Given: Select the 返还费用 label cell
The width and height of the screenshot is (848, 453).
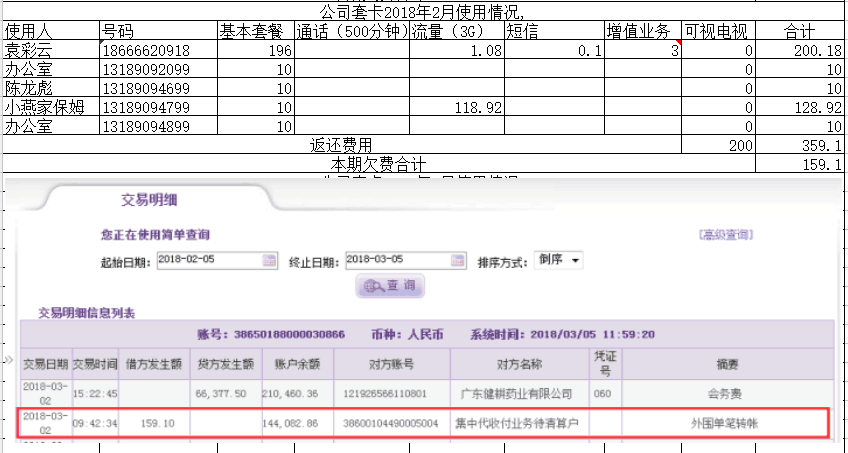Looking at the screenshot, I should point(378,145).
